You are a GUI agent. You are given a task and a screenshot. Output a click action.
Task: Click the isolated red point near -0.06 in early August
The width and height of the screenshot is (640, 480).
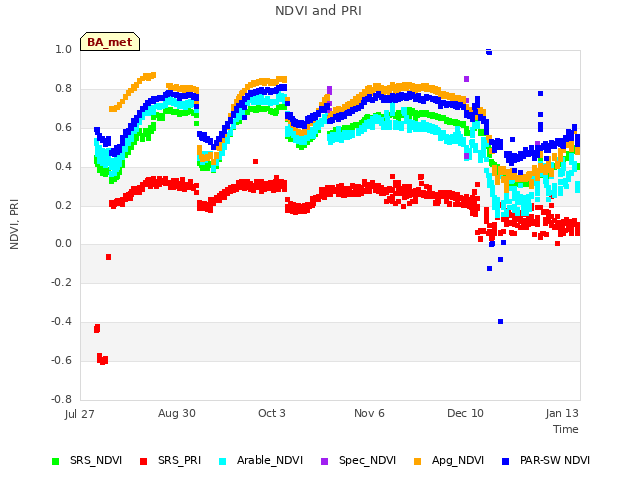(x=108, y=257)
